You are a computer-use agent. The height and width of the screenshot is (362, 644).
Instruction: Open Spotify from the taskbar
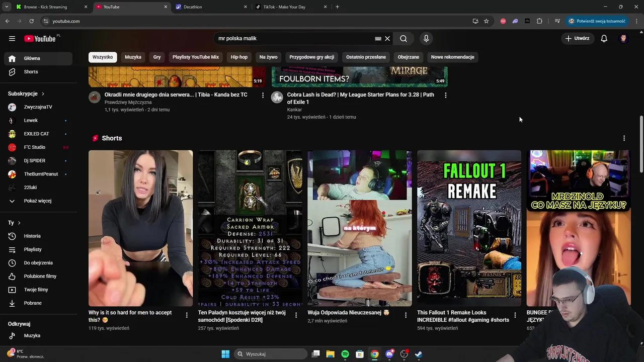[345, 354]
